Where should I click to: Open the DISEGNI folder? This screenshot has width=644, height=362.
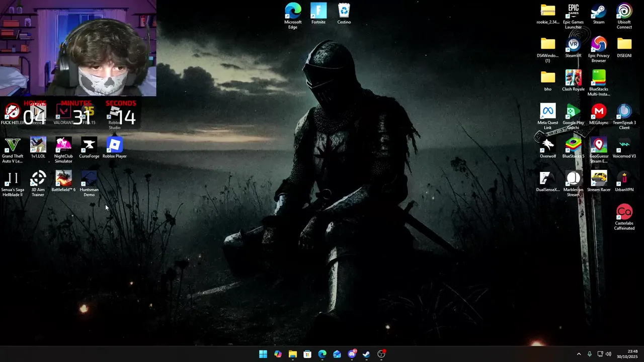[x=624, y=47]
